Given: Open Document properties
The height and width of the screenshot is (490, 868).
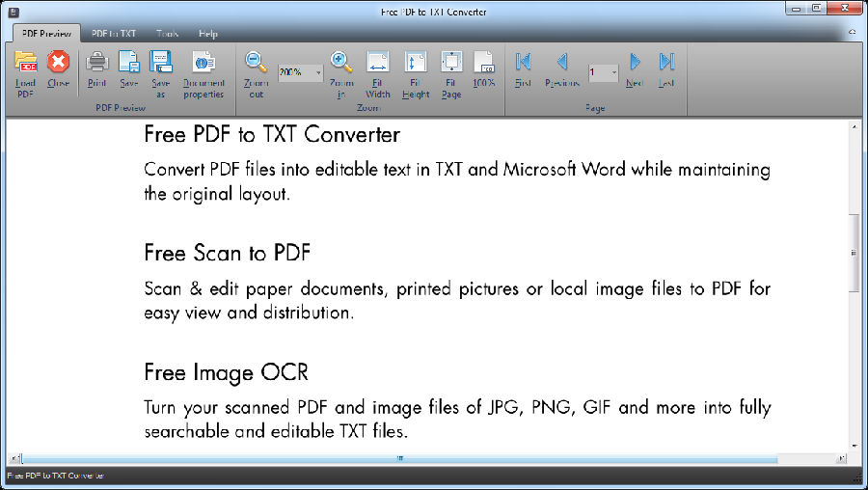Looking at the screenshot, I should tap(203, 64).
